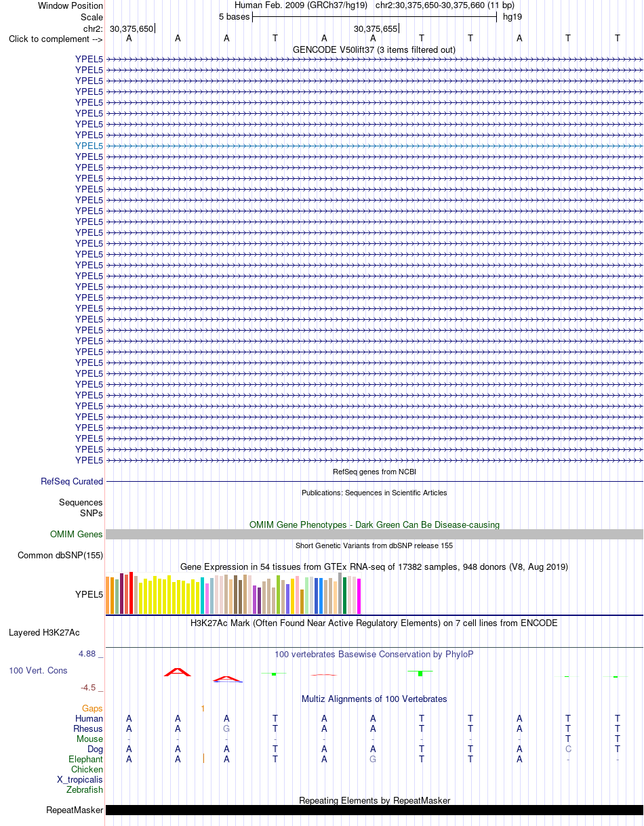Click the dark green bar in GTEx chart
The height and width of the screenshot is (826, 644).
(345, 596)
